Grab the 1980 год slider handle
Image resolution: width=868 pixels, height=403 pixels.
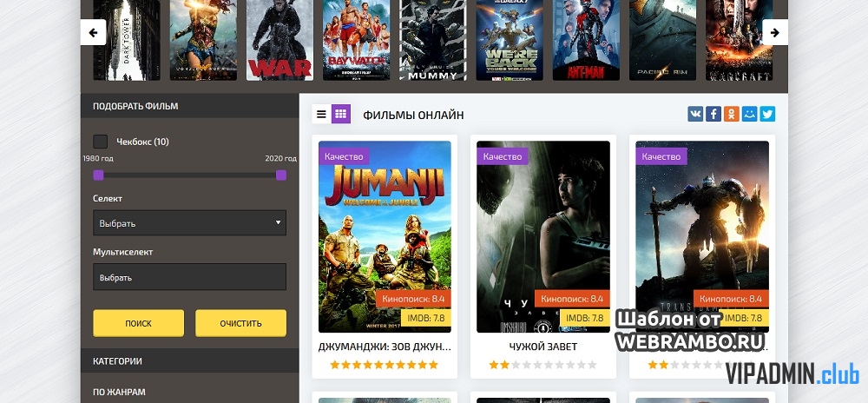(99, 175)
